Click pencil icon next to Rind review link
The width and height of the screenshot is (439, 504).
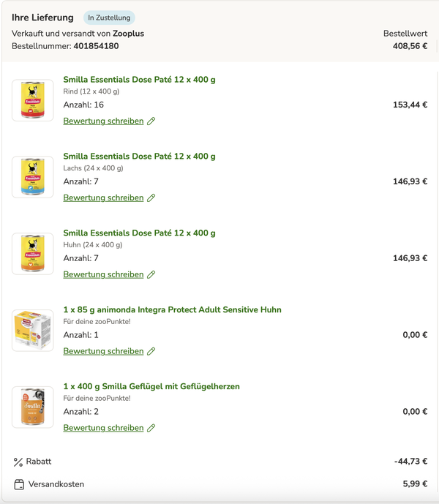pyautogui.click(x=151, y=121)
